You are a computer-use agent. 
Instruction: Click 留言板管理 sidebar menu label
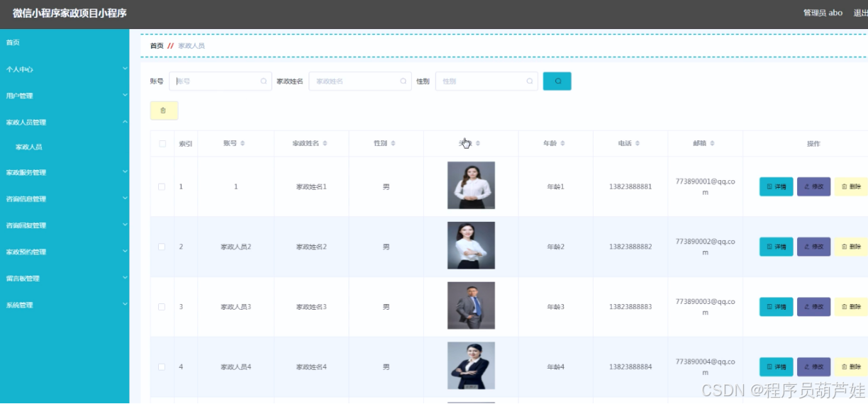(23, 279)
